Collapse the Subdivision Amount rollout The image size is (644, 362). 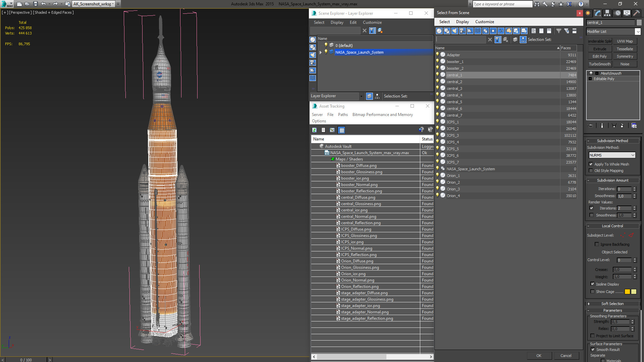612,180
